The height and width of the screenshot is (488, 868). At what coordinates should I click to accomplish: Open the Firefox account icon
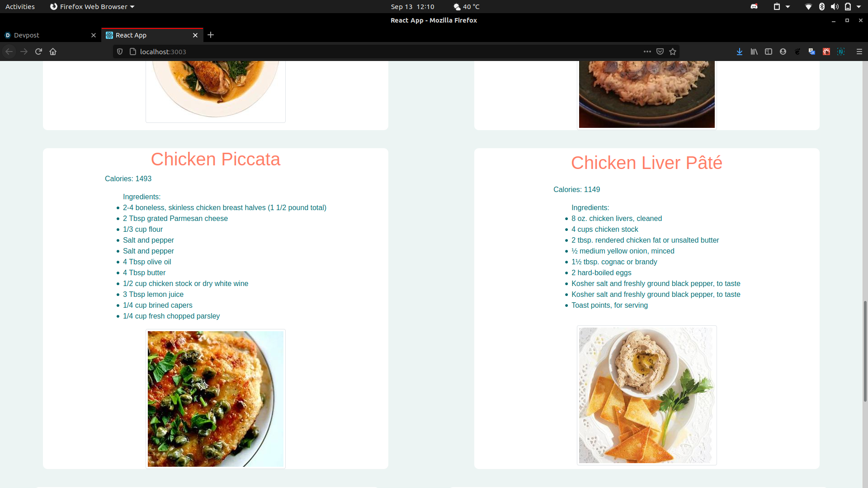pos(783,52)
